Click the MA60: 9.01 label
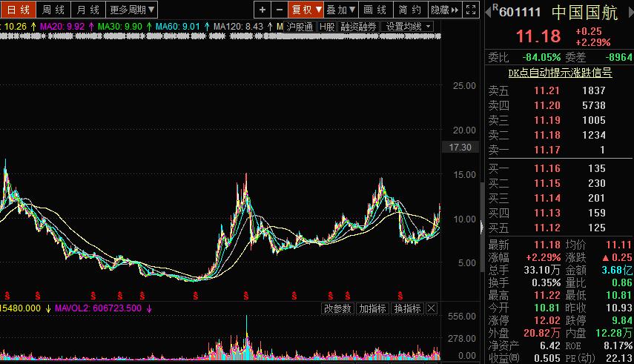 [x=178, y=27]
